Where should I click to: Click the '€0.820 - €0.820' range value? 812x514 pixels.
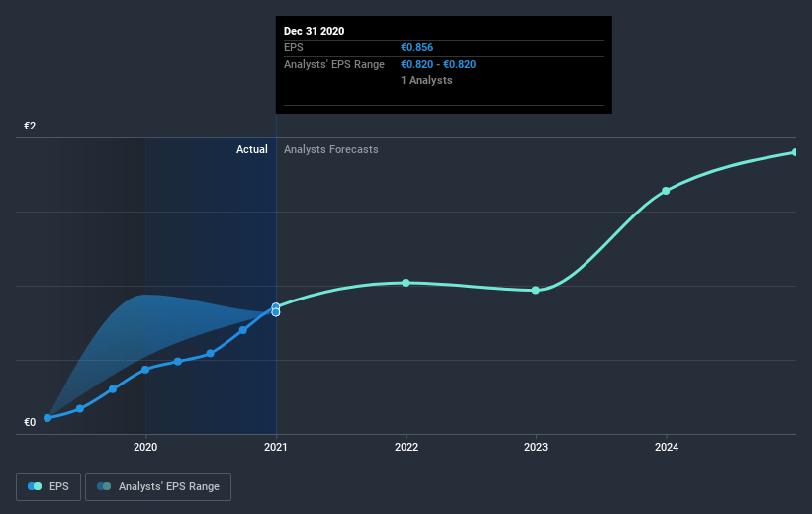click(x=438, y=64)
